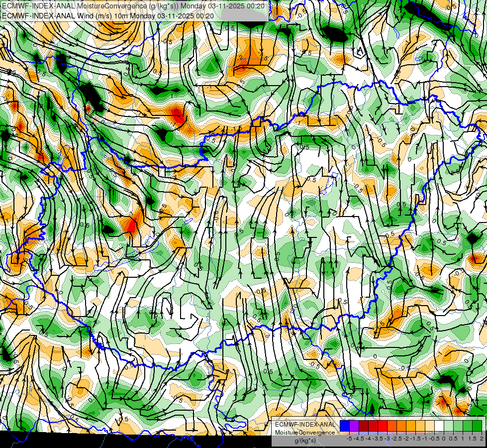Choose the amber swatch between -2 and -1.5

pos(411,426)
